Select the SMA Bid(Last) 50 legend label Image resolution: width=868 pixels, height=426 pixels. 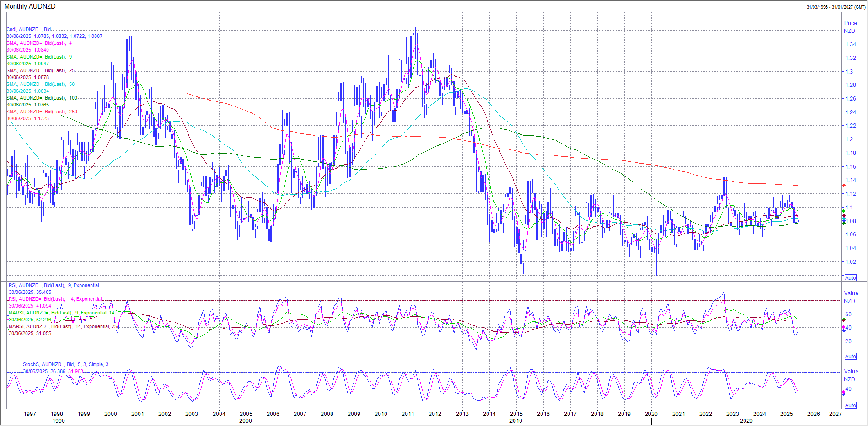[41, 84]
